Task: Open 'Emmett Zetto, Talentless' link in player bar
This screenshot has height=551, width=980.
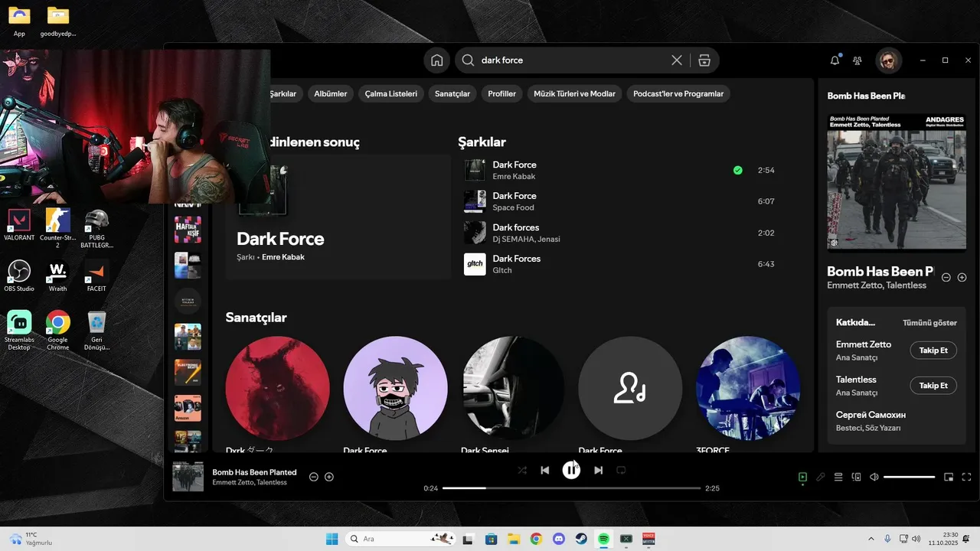Action: click(x=250, y=482)
